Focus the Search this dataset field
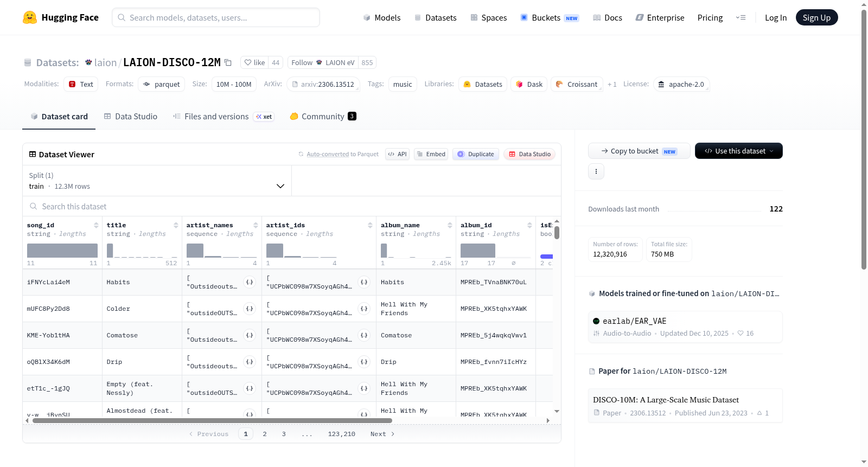The image size is (868, 467). [292, 206]
